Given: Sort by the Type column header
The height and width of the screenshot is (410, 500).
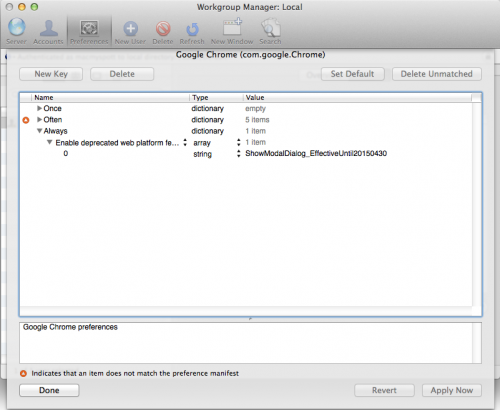Looking at the screenshot, I should pos(217,98).
